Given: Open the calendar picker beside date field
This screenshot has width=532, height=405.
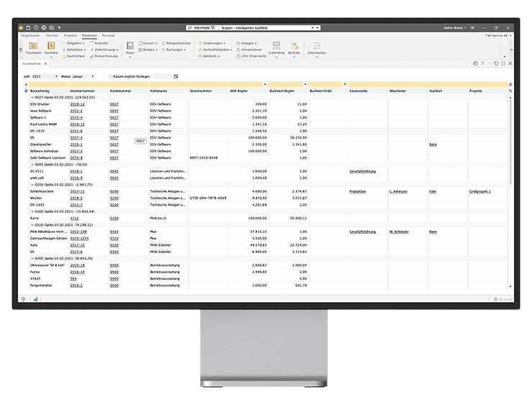Looking at the screenshot, I should 175,76.
